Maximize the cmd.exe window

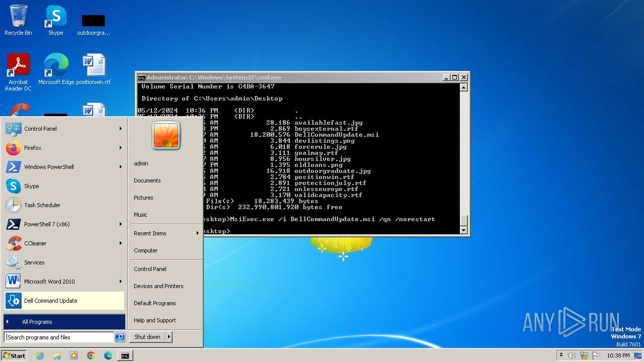pyautogui.click(x=455, y=77)
